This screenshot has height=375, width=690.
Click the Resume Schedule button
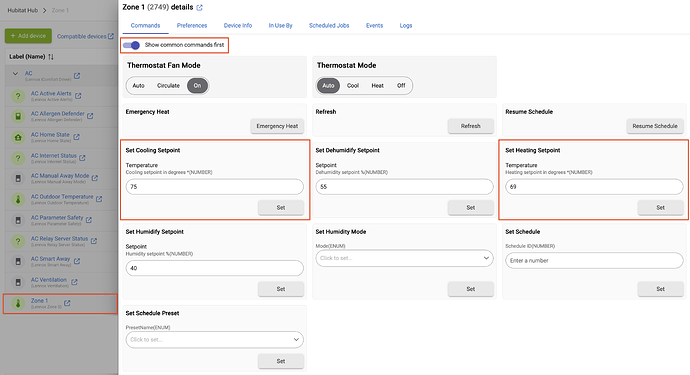pyautogui.click(x=655, y=126)
